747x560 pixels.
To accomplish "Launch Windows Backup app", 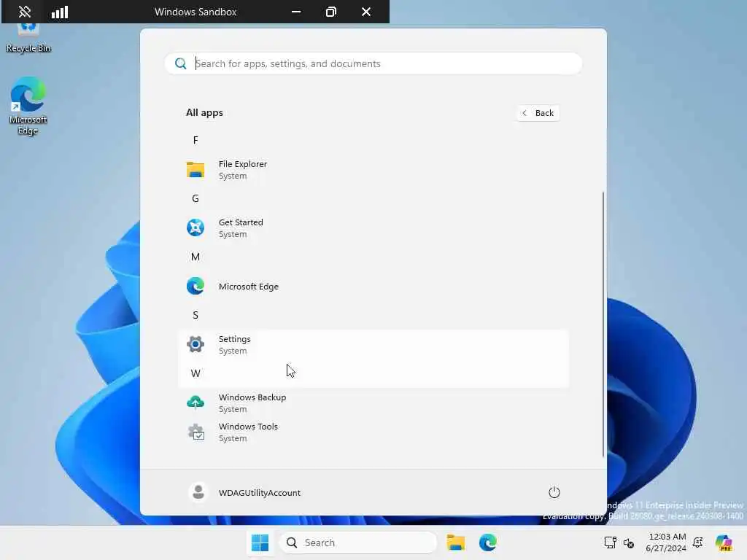I will tap(373, 402).
